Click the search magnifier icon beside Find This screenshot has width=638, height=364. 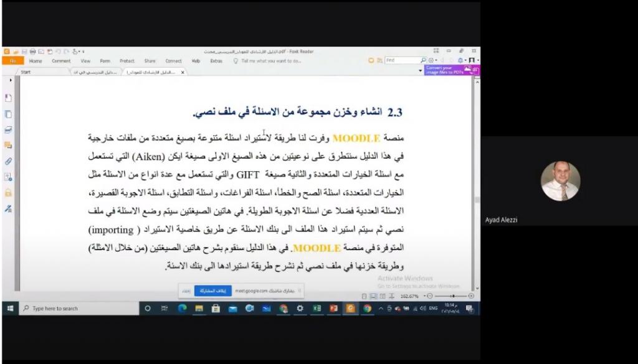click(423, 60)
